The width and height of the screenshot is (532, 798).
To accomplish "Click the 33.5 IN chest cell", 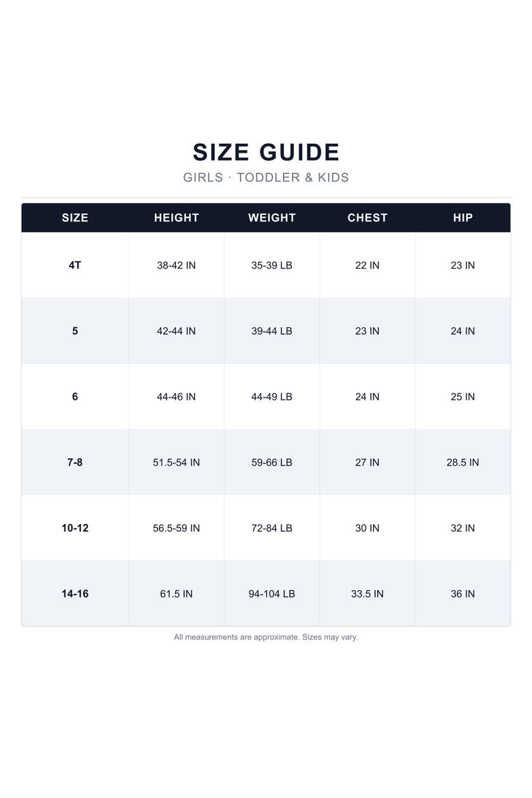I will (367, 593).
